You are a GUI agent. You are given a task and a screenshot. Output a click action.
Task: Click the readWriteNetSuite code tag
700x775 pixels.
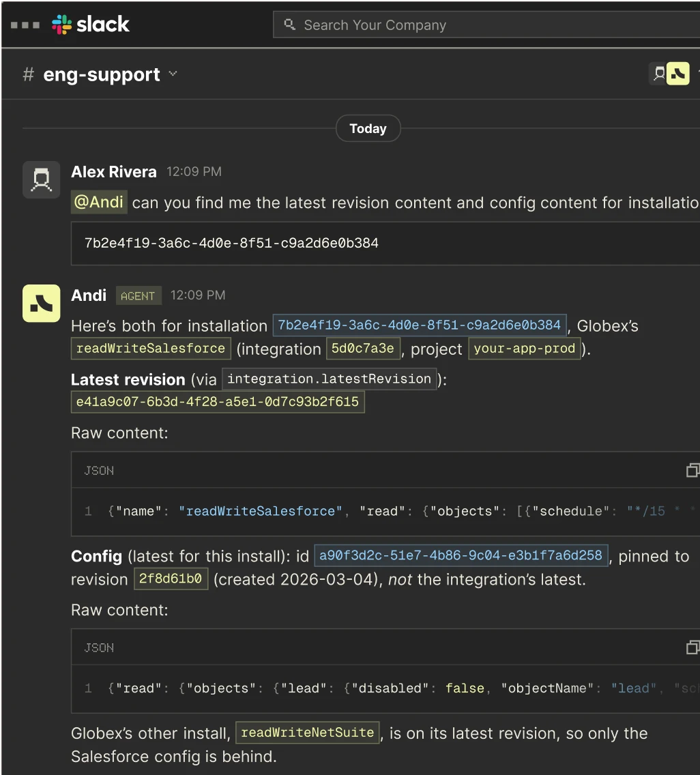308,733
